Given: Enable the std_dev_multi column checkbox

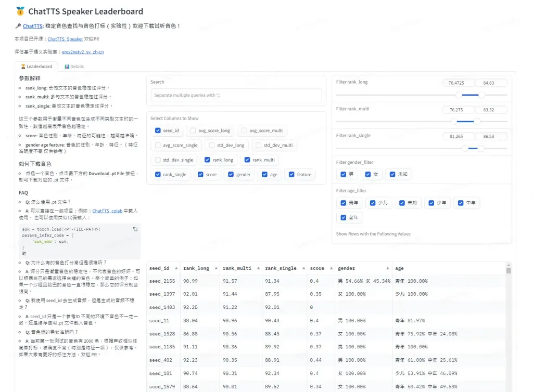Looking at the screenshot, I should (x=258, y=145).
